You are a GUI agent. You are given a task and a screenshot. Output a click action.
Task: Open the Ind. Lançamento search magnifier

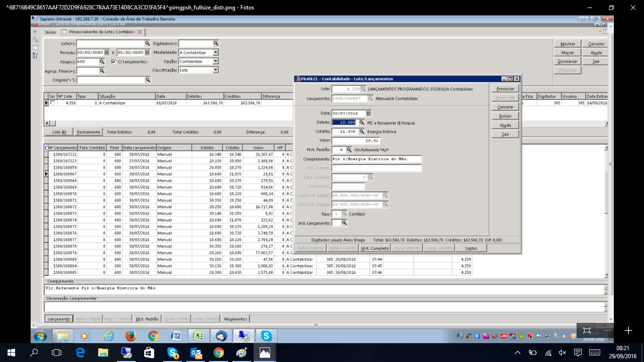(344, 222)
